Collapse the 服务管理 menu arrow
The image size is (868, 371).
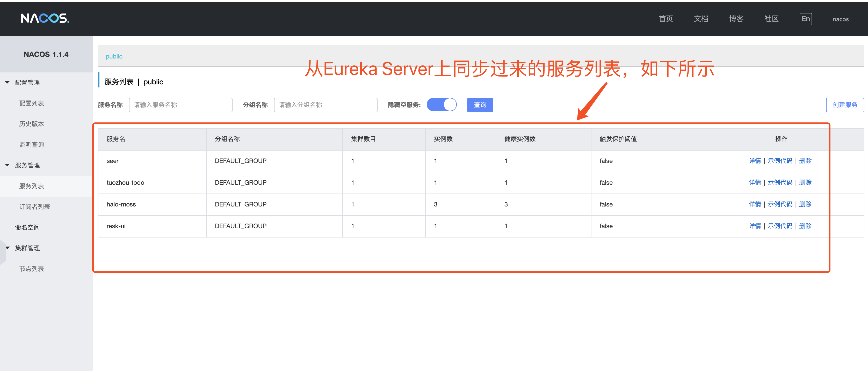coord(8,165)
